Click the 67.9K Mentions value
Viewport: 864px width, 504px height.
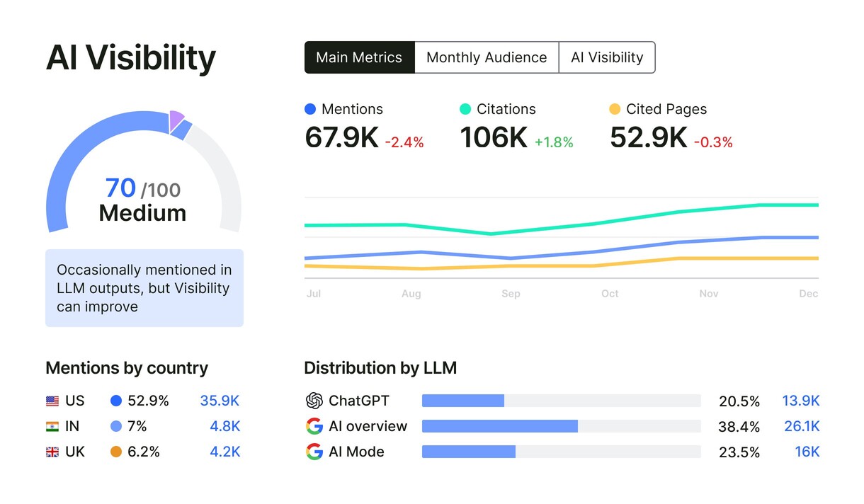click(x=342, y=137)
